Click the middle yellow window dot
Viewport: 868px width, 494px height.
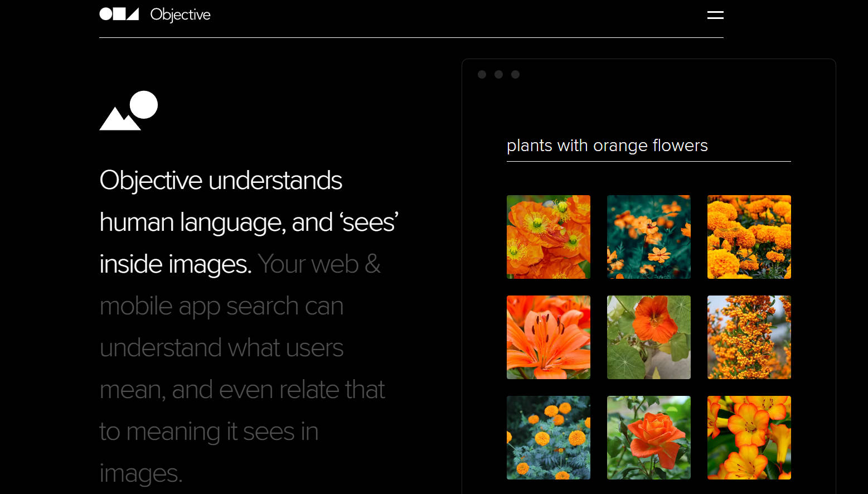(x=498, y=74)
